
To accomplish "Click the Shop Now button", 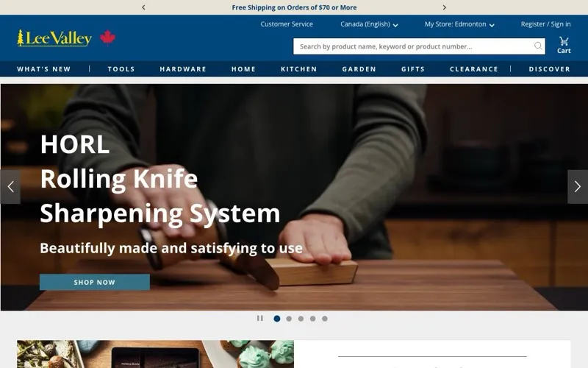I will (95, 282).
